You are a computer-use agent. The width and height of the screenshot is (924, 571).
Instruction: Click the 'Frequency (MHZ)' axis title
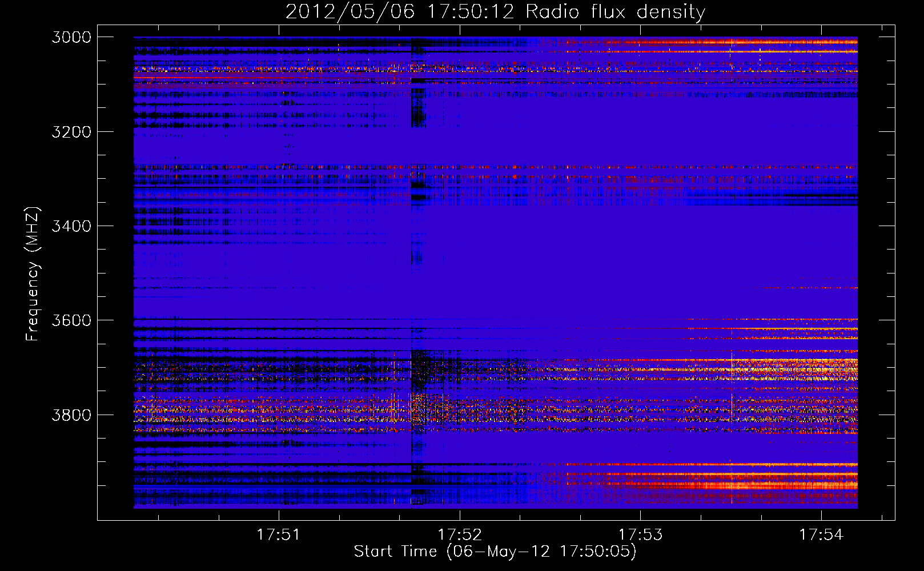coord(33,274)
